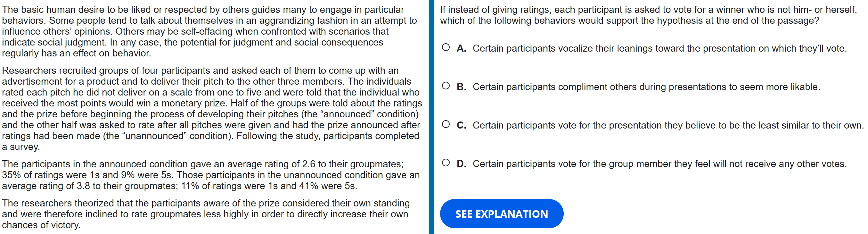
Task: Click the question text beginning 'If instead of giving ratings'
Action: (648, 15)
